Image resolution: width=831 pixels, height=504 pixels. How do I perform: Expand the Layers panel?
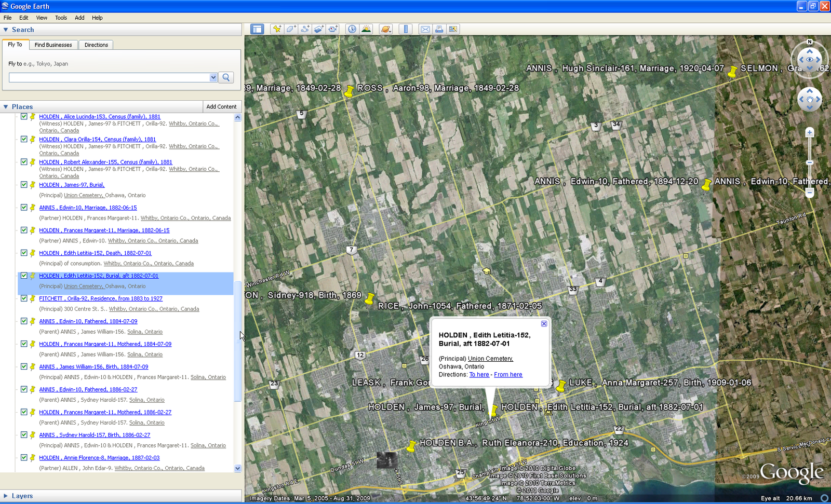6,496
